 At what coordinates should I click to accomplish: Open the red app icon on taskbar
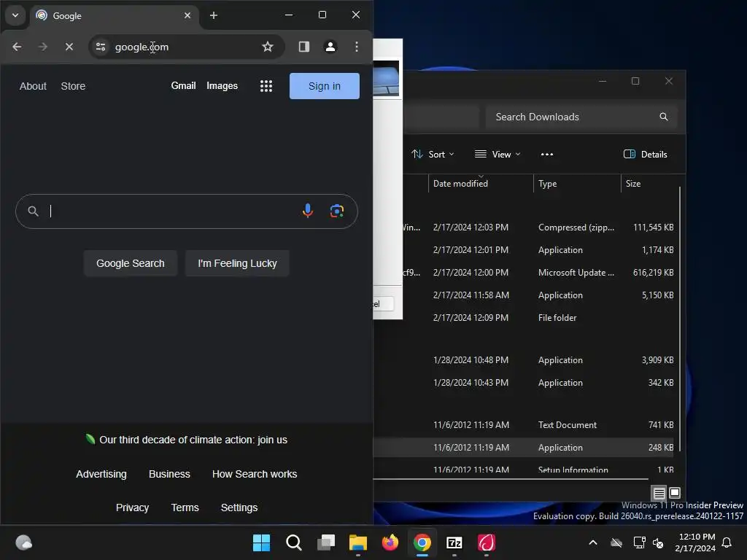pos(487,542)
